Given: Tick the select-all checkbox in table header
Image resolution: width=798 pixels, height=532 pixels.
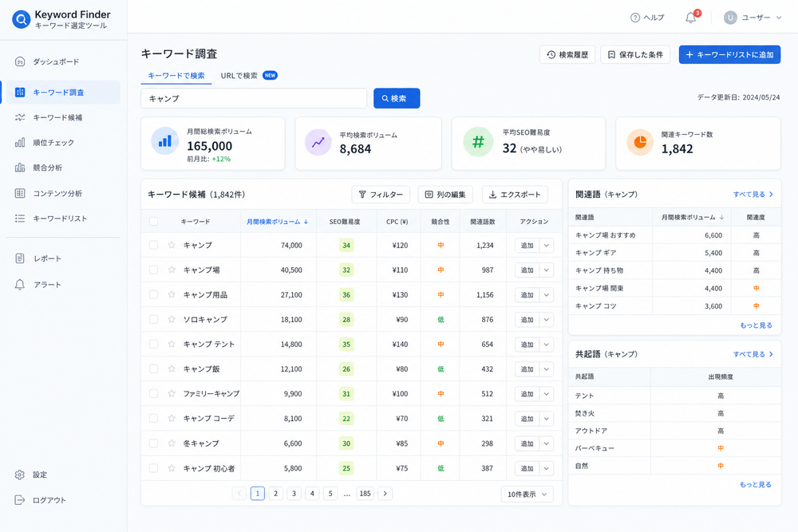Looking at the screenshot, I should pyautogui.click(x=153, y=221).
